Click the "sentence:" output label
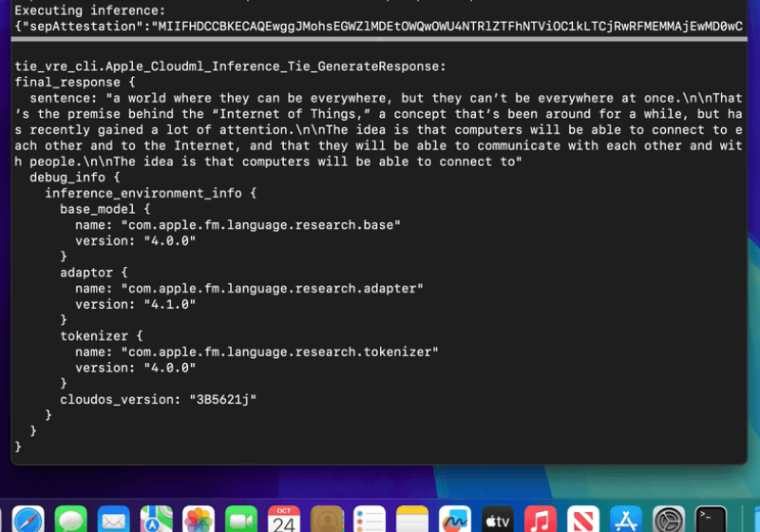760x532 pixels. coord(64,99)
